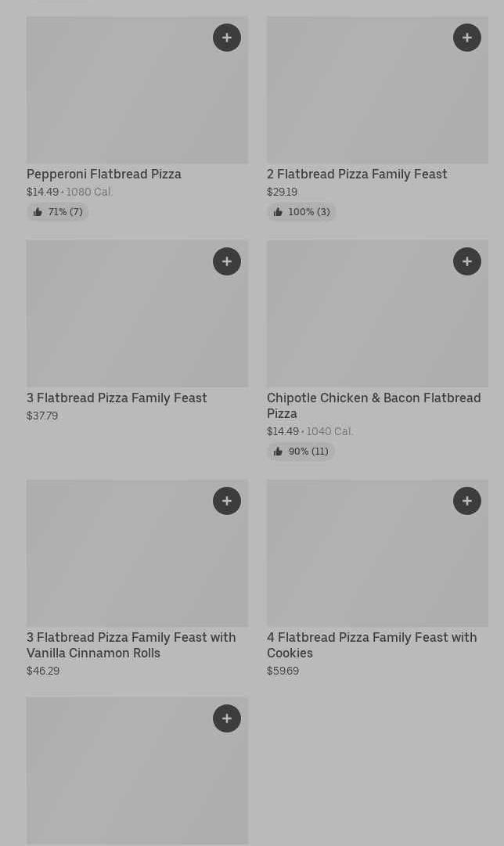
Task: Click thumbs-up icon showing 71% rating
Action: [x=38, y=212]
